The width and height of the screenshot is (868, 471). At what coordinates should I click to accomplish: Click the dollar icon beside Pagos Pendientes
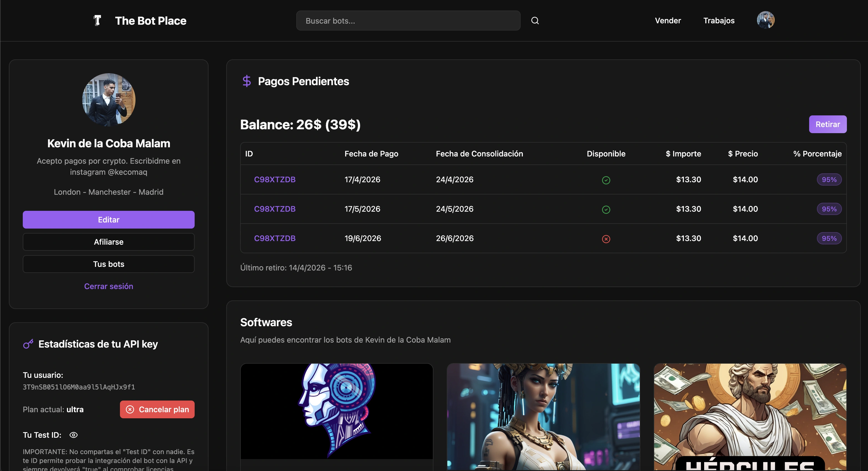coord(247,81)
